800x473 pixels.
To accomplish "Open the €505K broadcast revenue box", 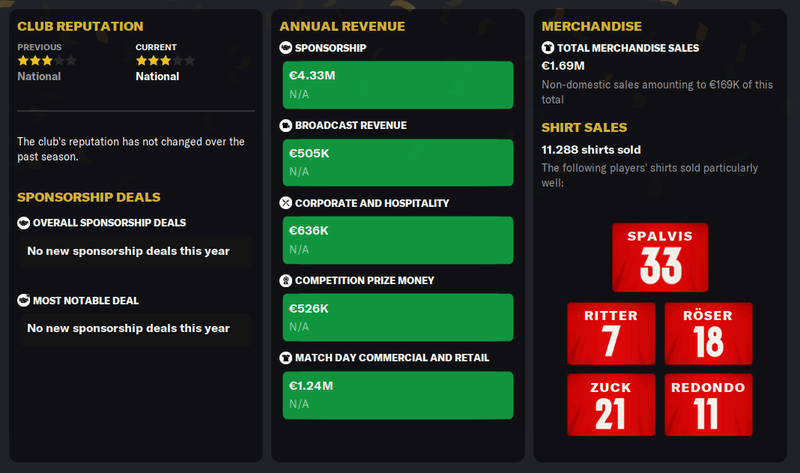I will coord(397,162).
